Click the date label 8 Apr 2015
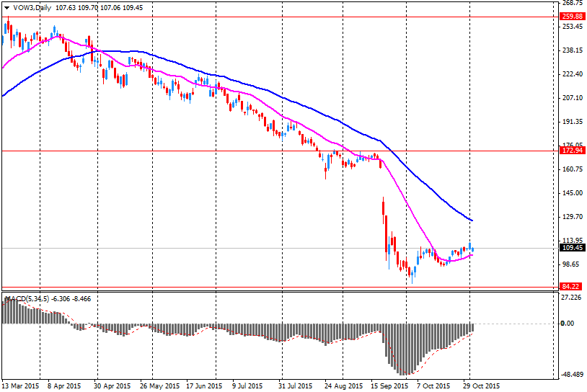Image resolution: width=587 pixels, height=392 pixels. (64, 386)
